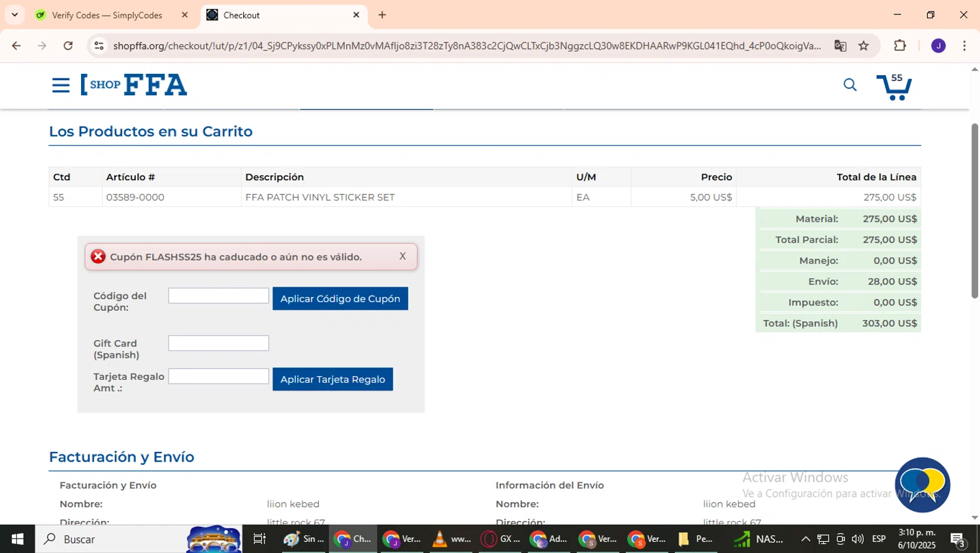This screenshot has height=553, width=980.
Task: Open the Ad... Chrome taskbar window
Action: click(x=549, y=539)
